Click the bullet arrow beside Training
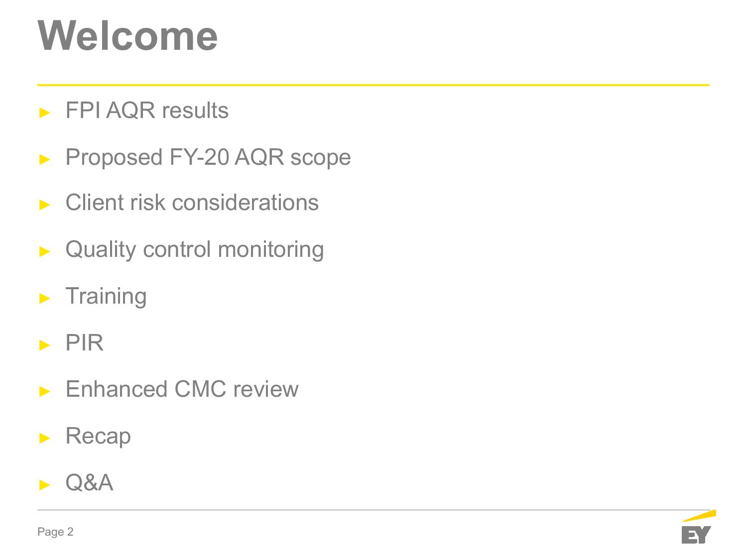The width and height of the screenshot is (747, 560). coord(45,298)
